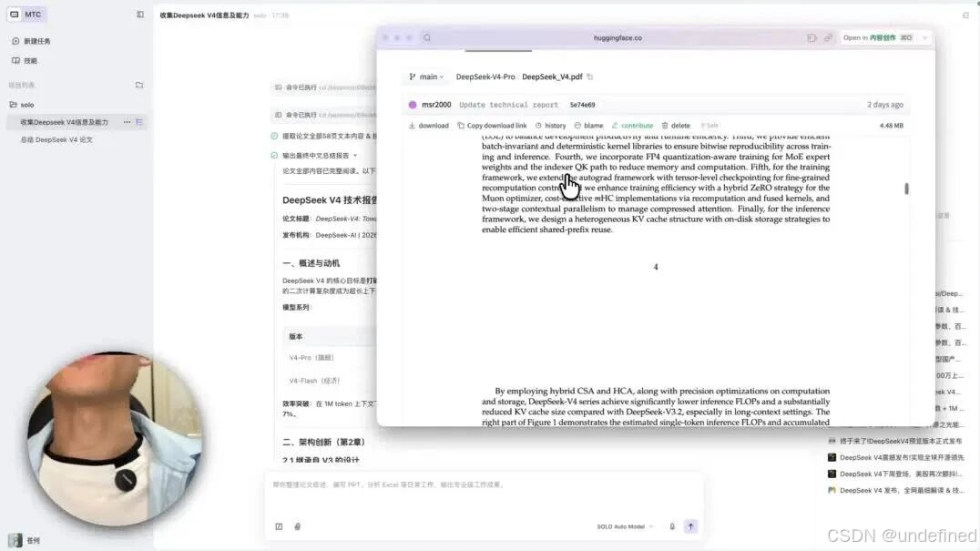Screen dimensions: 980x551
Task: Expand 输出最终中文总结报告 chevron
Action: [355, 156]
